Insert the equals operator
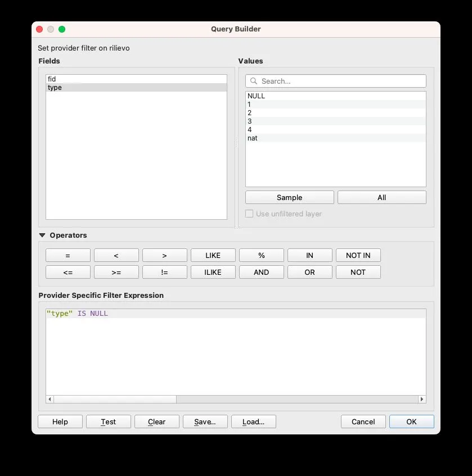This screenshot has height=476, width=472. [68, 255]
